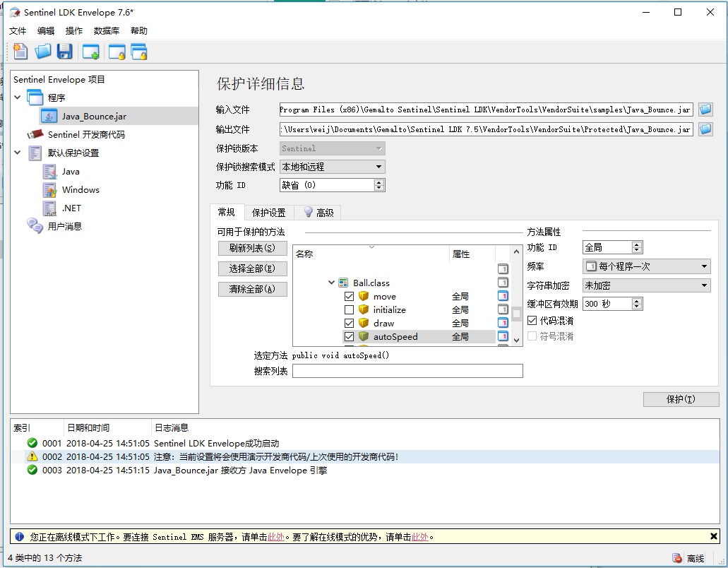
Task: Click the Open Project folder toolbar icon
Action: (43, 51)
